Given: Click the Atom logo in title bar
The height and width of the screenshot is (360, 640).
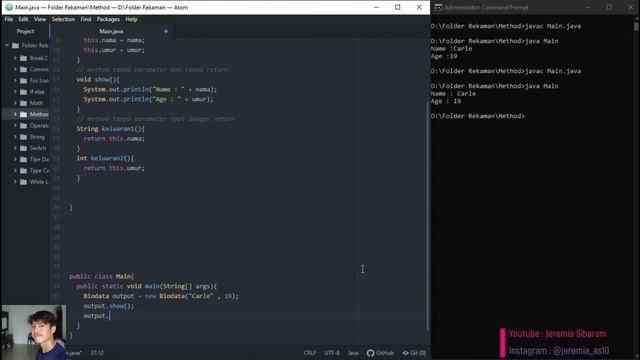Looking at the screenshot, I should pyautogui.click(x=9, y=7).
